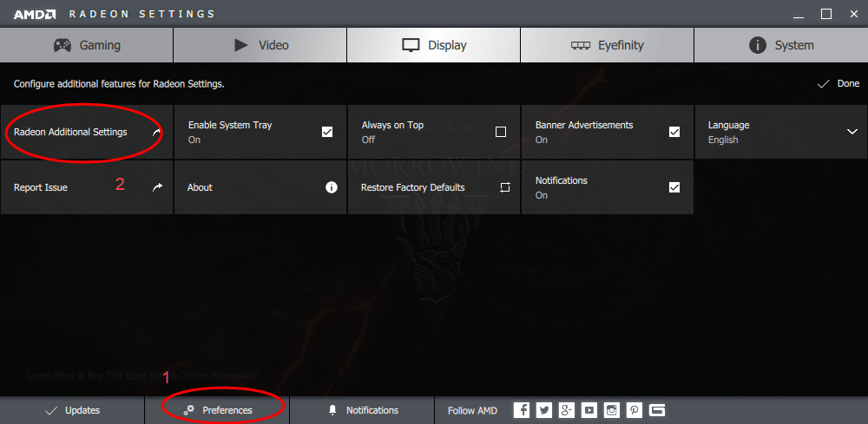Click the "Follow AMD" text
The width and height of the screenshot is (868, 424).
tap(473, 410)
